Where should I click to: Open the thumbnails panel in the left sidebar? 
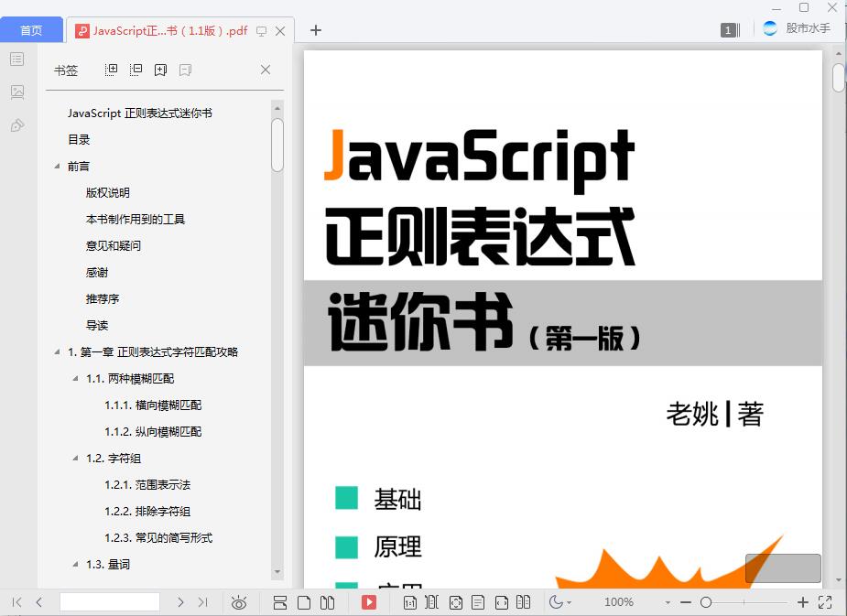[x=16, y=92]
